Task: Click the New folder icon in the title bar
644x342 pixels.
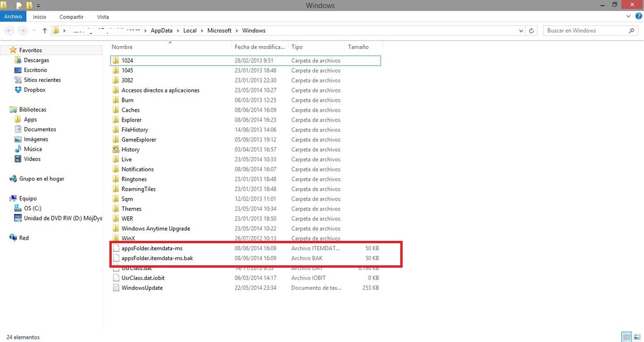Action: pos(29,6)
